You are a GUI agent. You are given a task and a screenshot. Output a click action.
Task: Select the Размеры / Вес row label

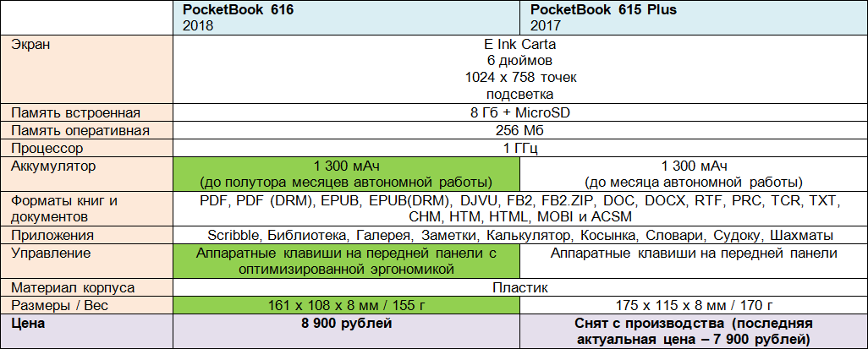coord(87,305)
